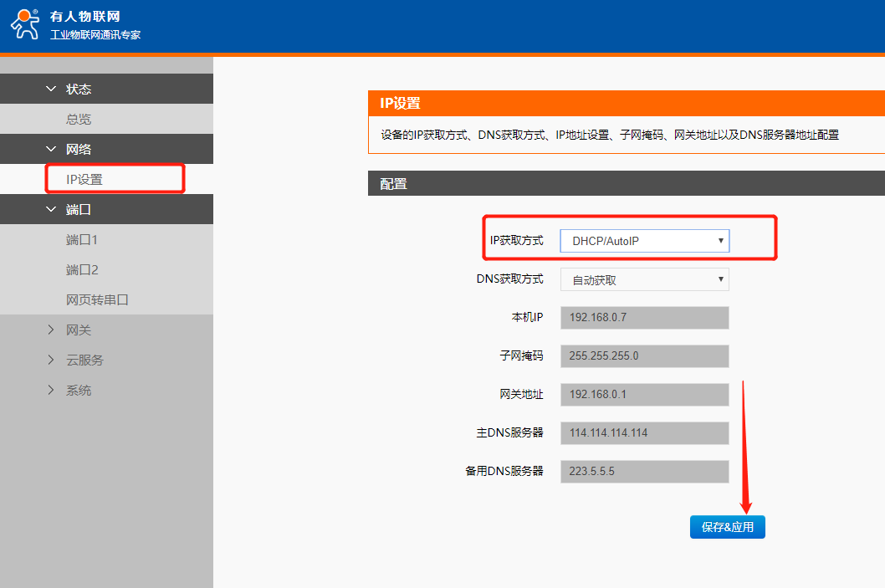Screen dimensions: 885x588
Task: Open the DNS获取方式 dropdown
Action: (644, 280)
